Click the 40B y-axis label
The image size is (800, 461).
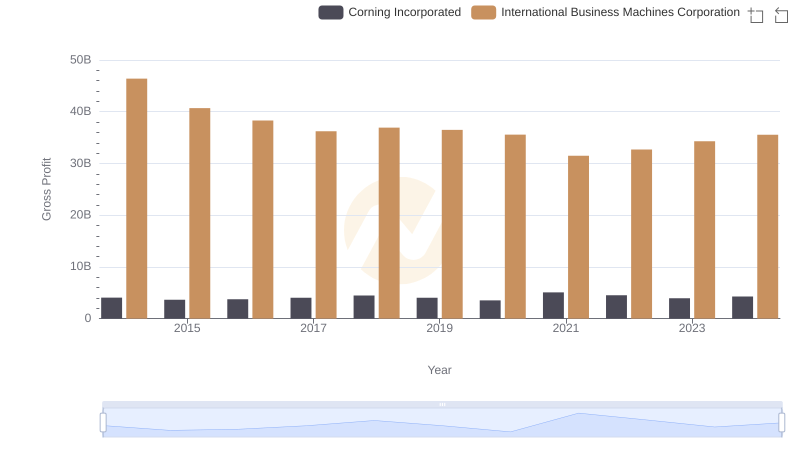(81, 111)
